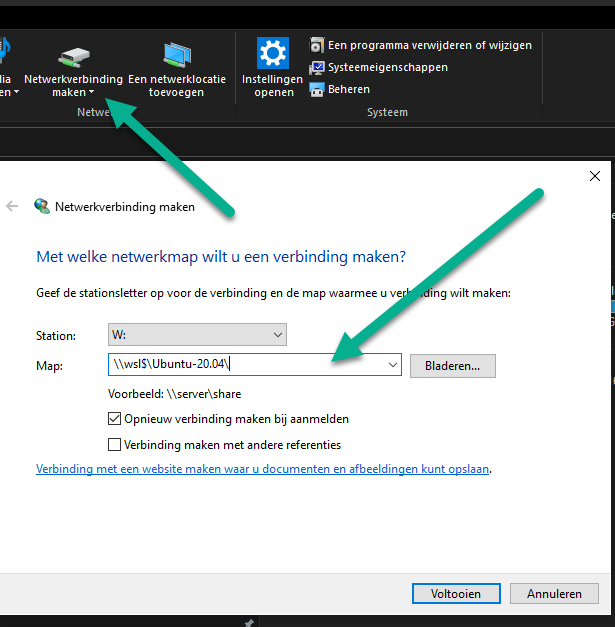Disable Opnieuw verbinding maken bij aanmelden
The width and height of the screenshot is (615, 627).
(114, 419)
